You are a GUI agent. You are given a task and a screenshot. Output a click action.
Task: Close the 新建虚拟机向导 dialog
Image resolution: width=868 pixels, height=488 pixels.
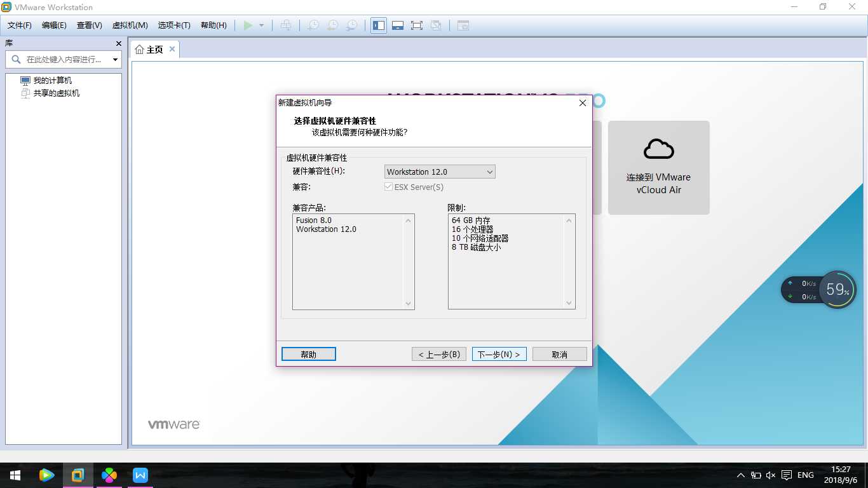click(583, 103)
